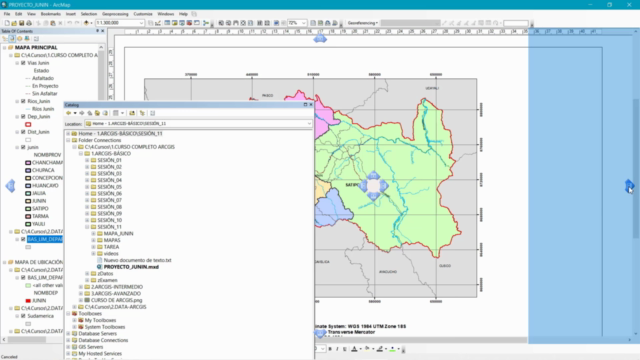Open the Editor toolbar icon beside scale box
This screenshot has height=360, width=640.
click(x=158, y=23)
